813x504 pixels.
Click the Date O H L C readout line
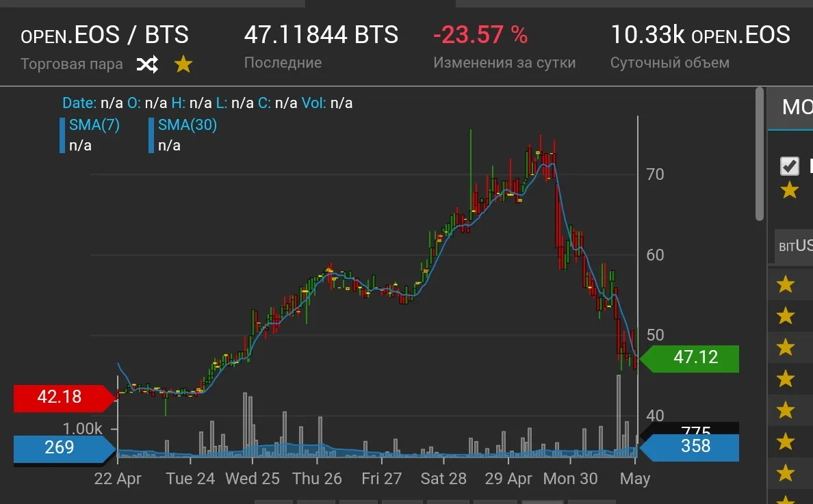(207, 103)
